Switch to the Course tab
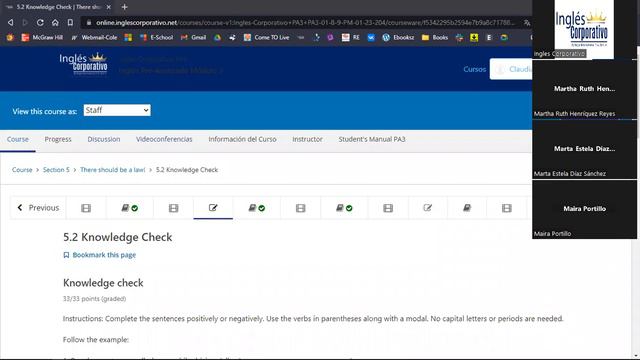Screen dimensions: 640x360 click(x=18, y=139)
